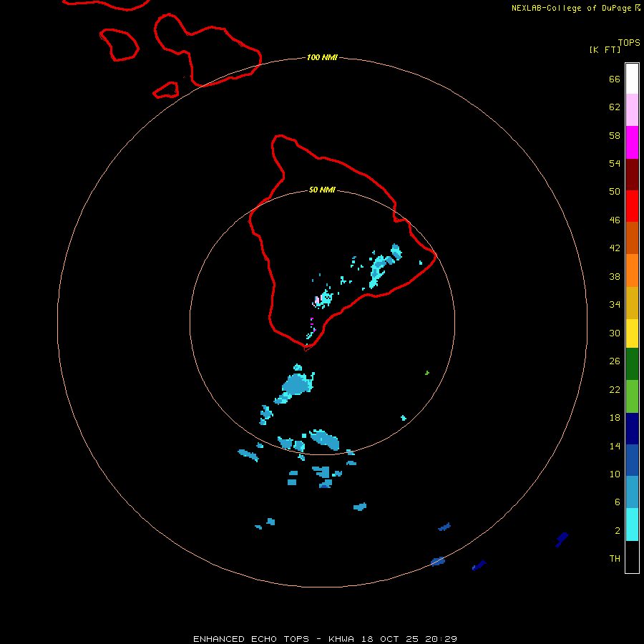Click the legend number '46'
Image resolution: width=644 pixels, height=644 pixels.
pyautogui.click(x=615, y=220)
